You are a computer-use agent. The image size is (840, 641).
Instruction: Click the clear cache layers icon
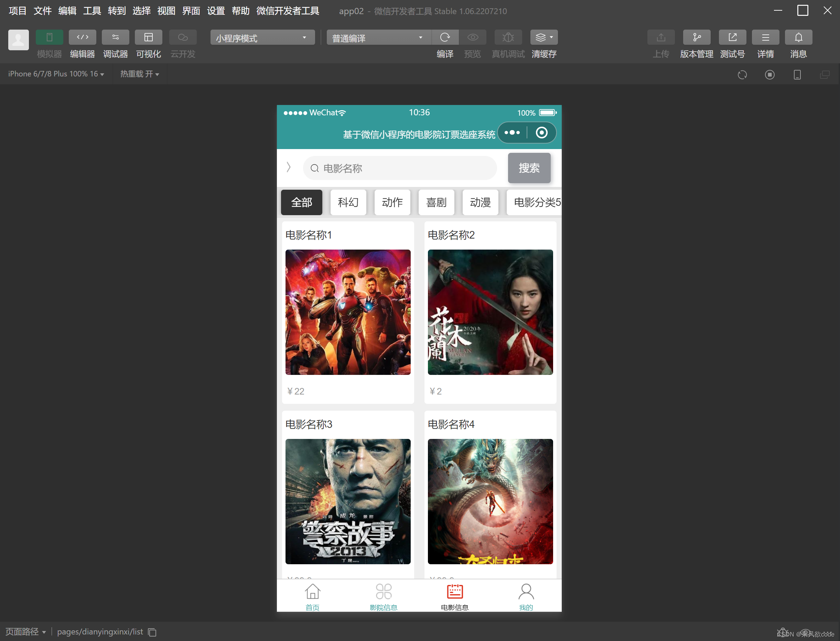[540, 38]
